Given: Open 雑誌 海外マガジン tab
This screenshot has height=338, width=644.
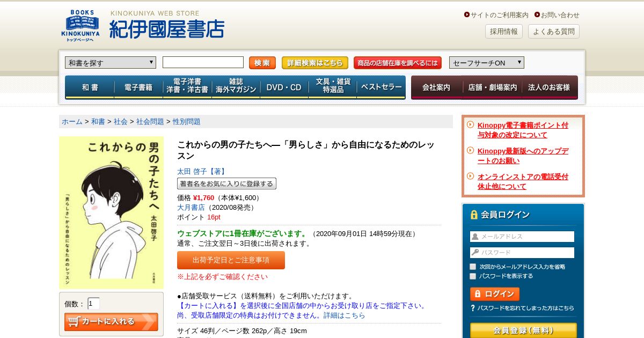Looking at the screenshot, I should (x=236, y=87).
